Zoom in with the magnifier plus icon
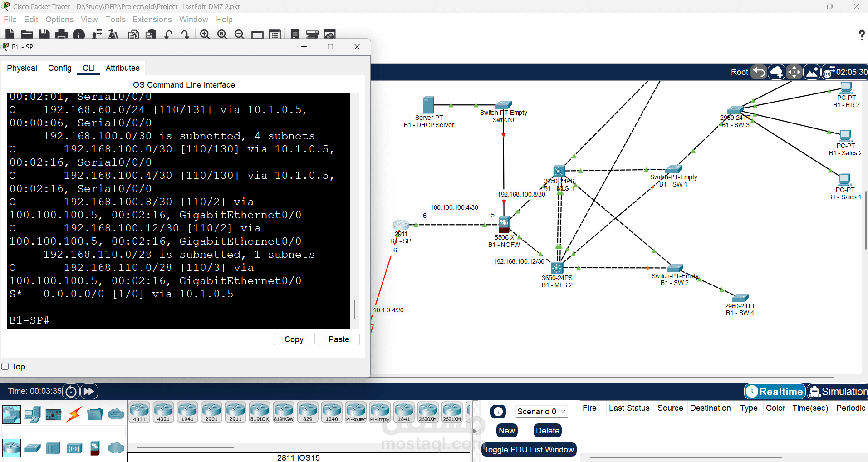 [x=205, y=34]
